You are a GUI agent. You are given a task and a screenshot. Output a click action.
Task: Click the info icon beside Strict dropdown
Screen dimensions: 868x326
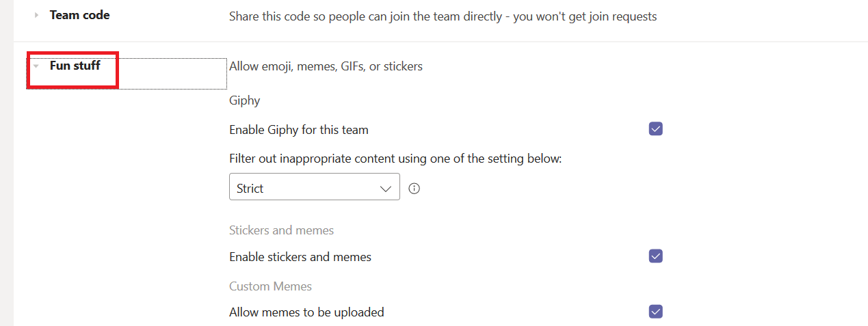click(414, 189)
